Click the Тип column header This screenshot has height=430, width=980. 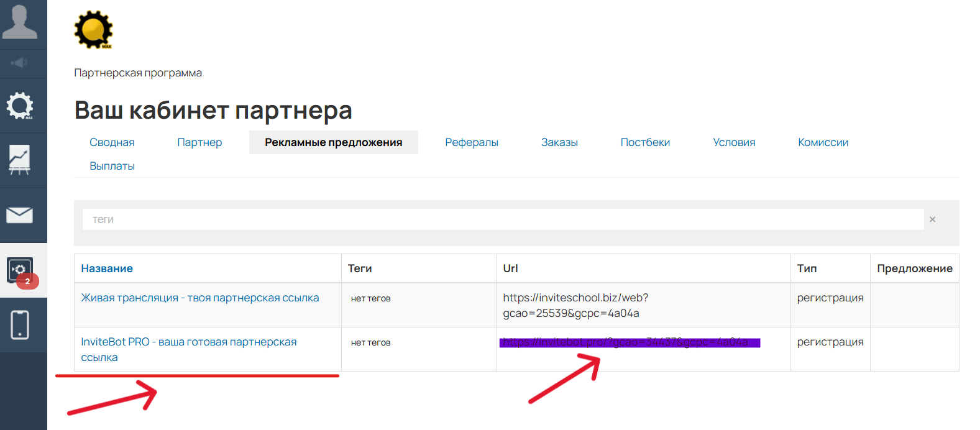(807, 268)
